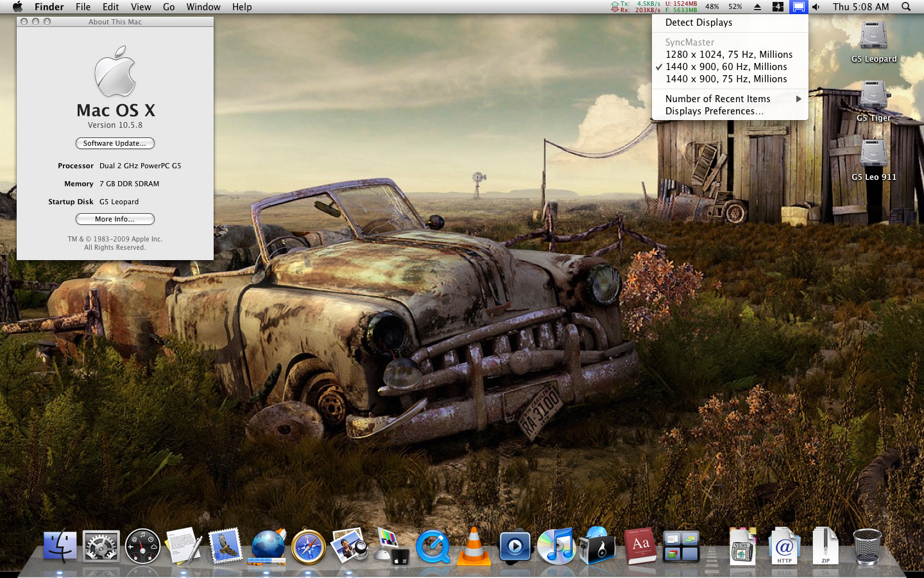Open the Window menu
The height and width of the screenshot is (578, 924).
203,7
